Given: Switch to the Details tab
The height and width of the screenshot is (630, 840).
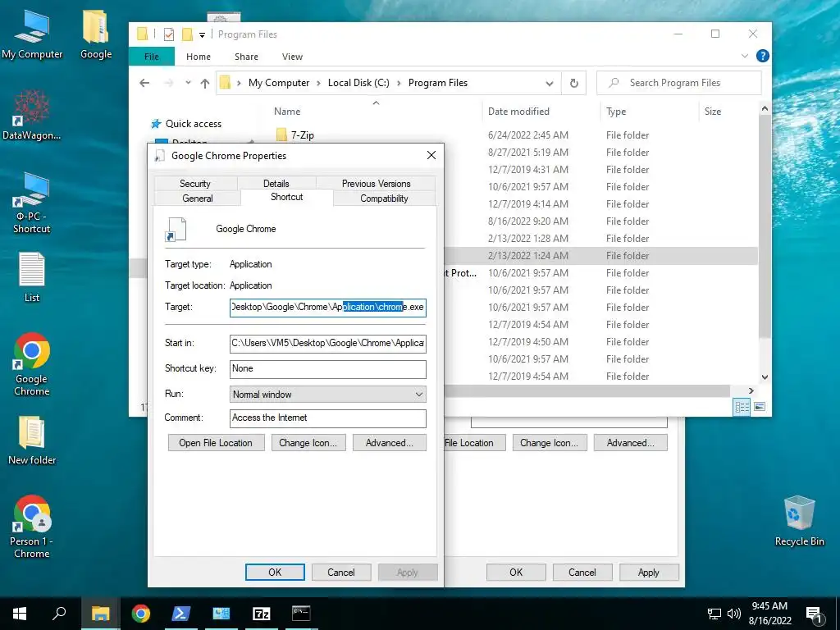Looking at the screenshot, I should pos(276,183).
